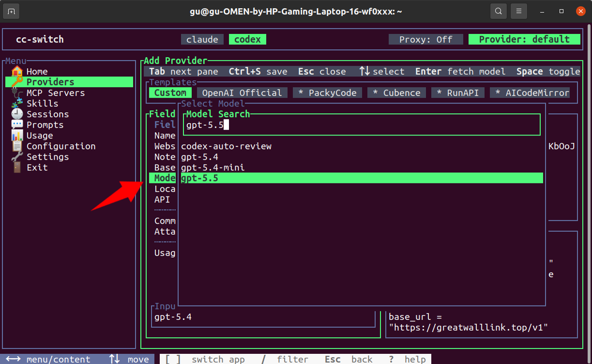Open MCP Servers menu entry
This screenshot has width=592, height=364.
point(56,93)
